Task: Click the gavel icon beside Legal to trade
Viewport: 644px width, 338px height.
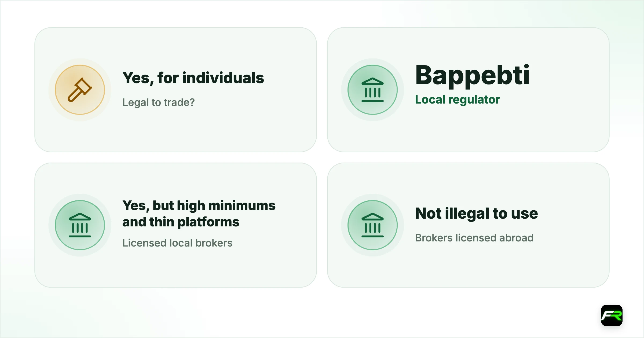Action: 80,90
